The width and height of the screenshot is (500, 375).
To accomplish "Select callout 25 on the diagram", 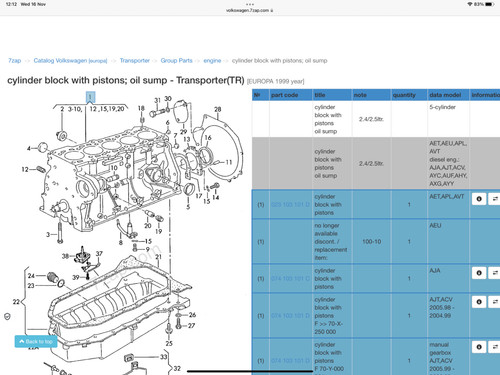I will (169, 343).
